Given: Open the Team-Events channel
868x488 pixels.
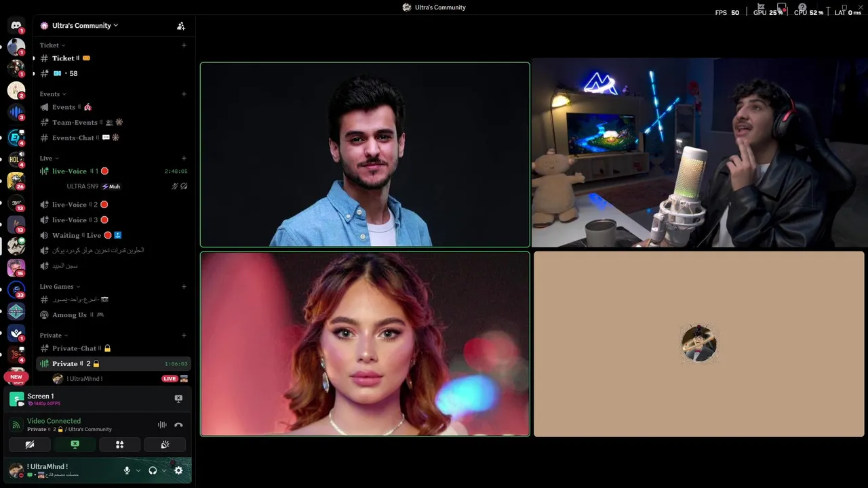Looking at the screenshot, I should coord(113,123).
